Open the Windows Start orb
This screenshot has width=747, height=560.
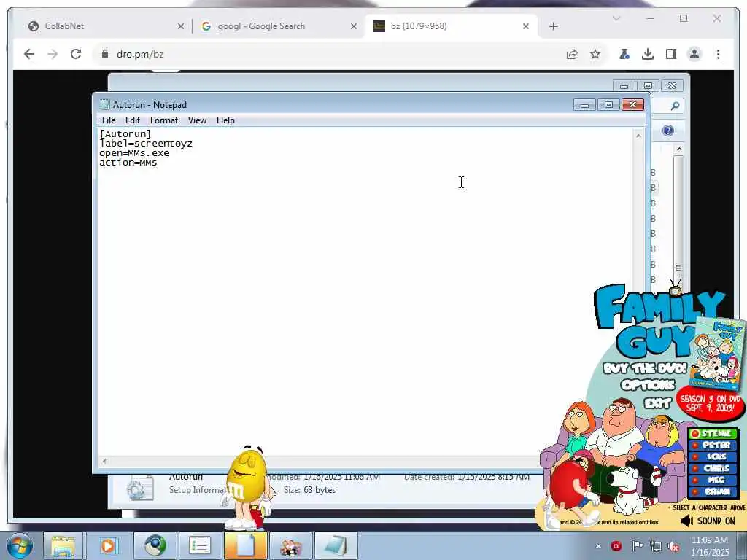click(x=20, y=545)
